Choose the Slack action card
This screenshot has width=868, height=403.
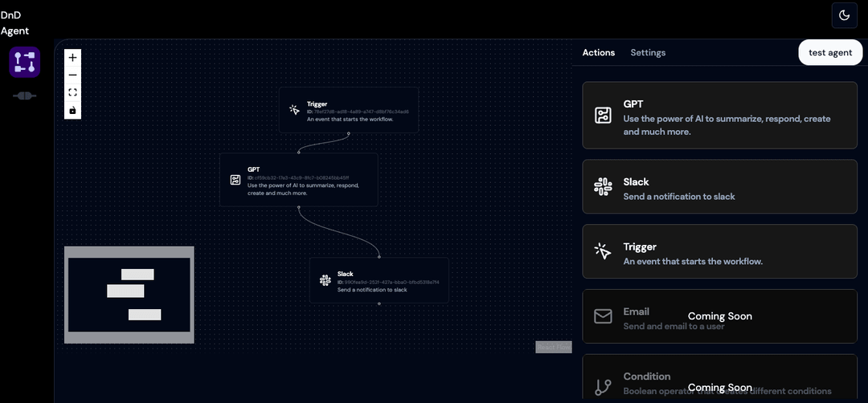coord(719,186)
